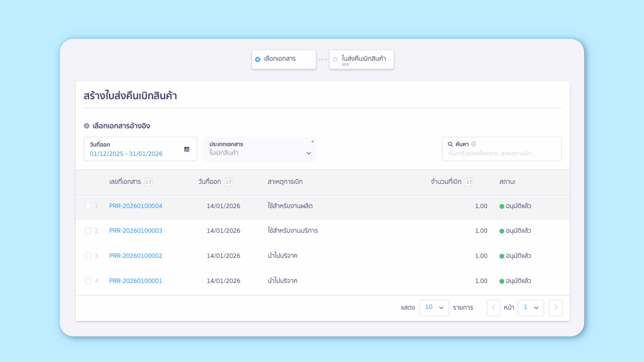Open the rows-per-page dropdown showing 10
Image resolution: width=644 pixels, height=362 pixels.
tap(434, 307)
